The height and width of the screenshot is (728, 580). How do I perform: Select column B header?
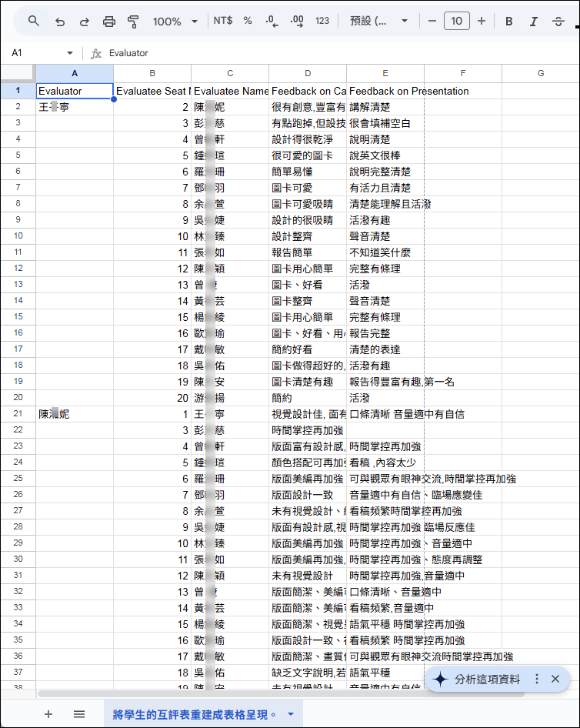point(152,73)
